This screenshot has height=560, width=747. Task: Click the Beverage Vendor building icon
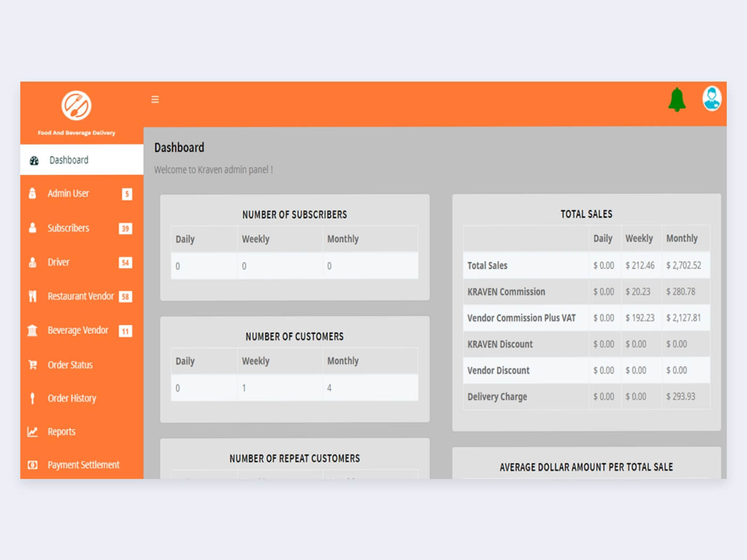tap(33, 331)
